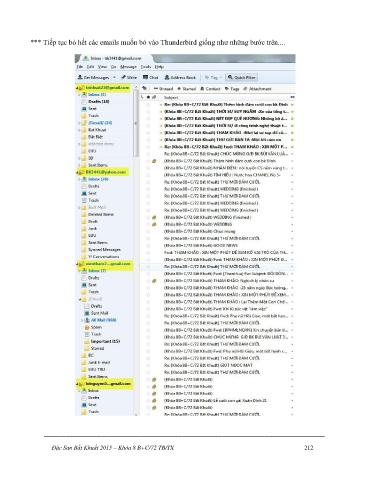Viewport: 370px width, 480px height.
Task: Star the GOOD NEWS message
Action: point(148,245)
